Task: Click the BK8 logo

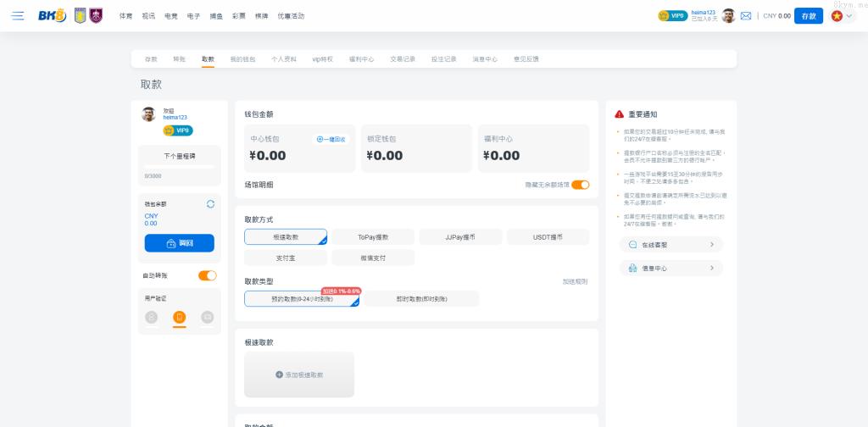Action: tap(52, 16)
